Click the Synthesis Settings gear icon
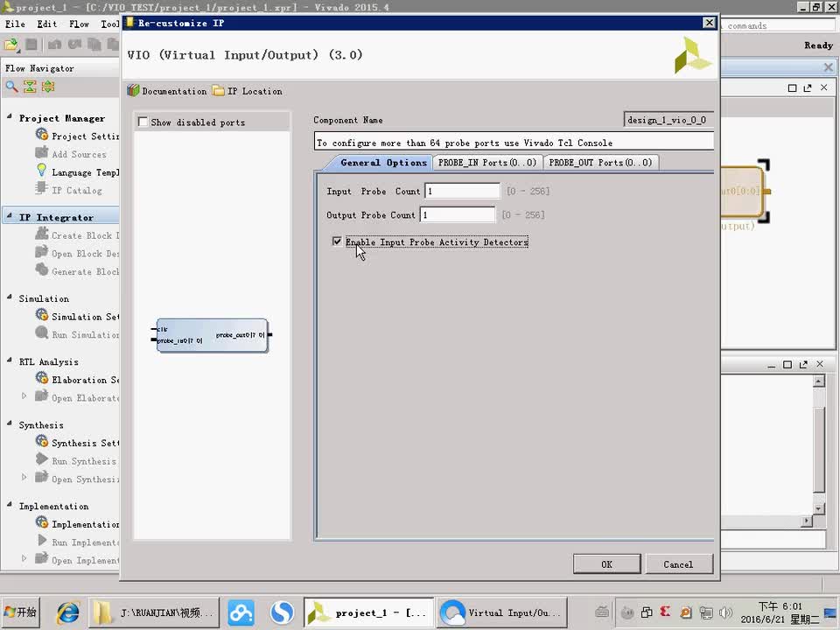The width and height of the screenshot is (840, 630). 42,442
